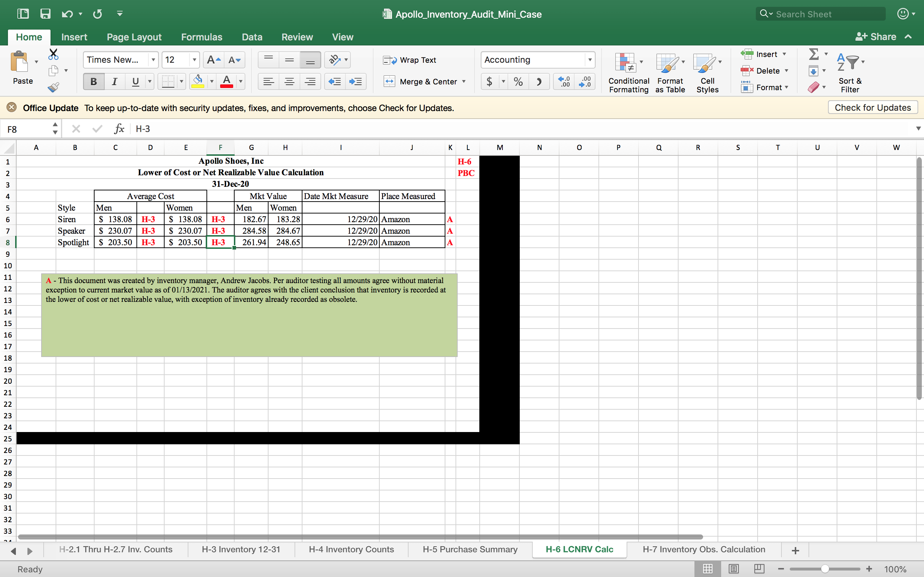This screenshot has height=577, width=924.
Task: Open the Formulas ribbon tab
Action: click(x=201, y=37)
